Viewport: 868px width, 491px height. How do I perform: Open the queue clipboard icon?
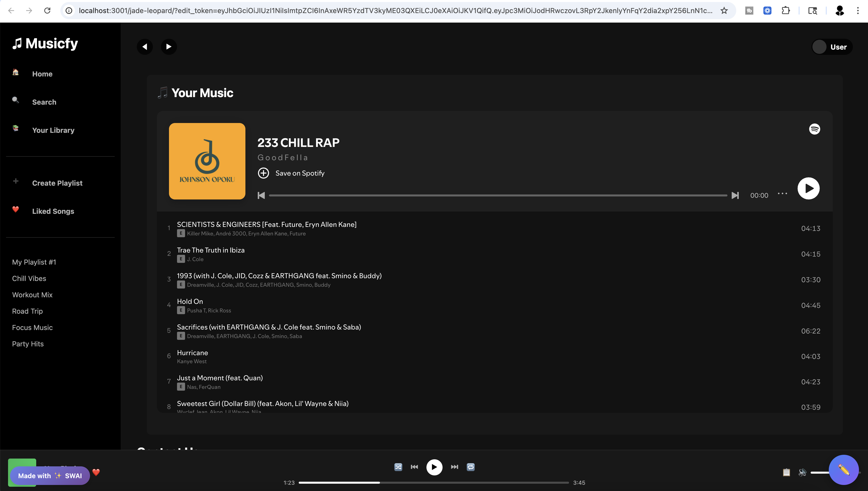click(x=786, y=472)
